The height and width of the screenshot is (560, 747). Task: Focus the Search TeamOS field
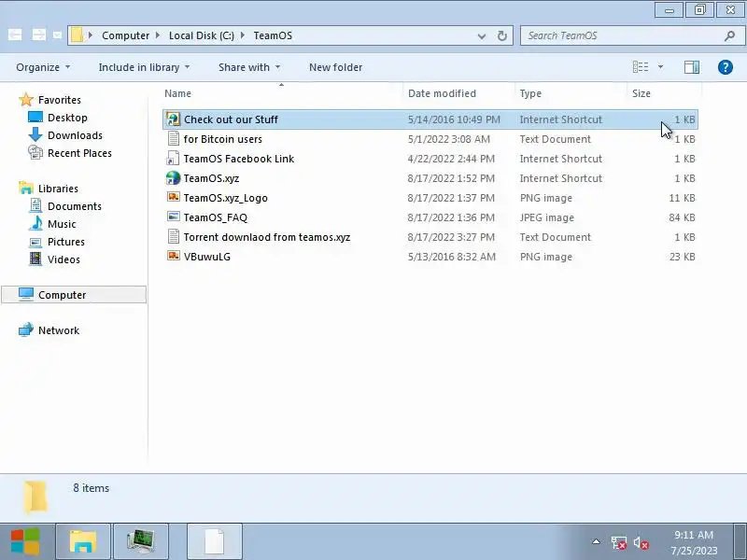(x=633, y=35)
